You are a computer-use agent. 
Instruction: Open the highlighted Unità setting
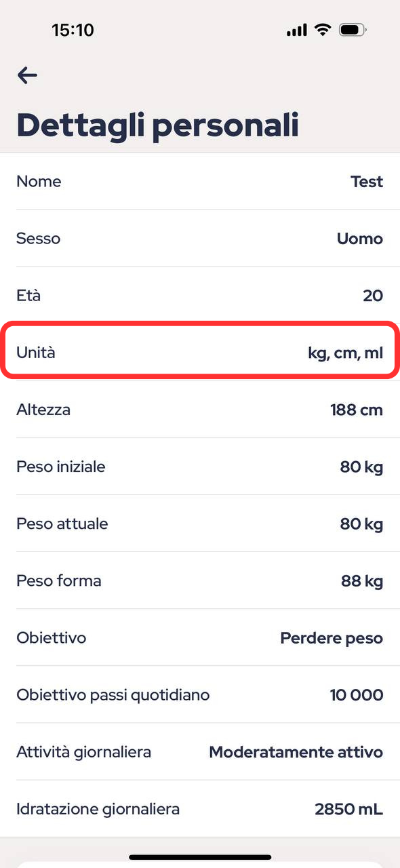click(200, 352)
